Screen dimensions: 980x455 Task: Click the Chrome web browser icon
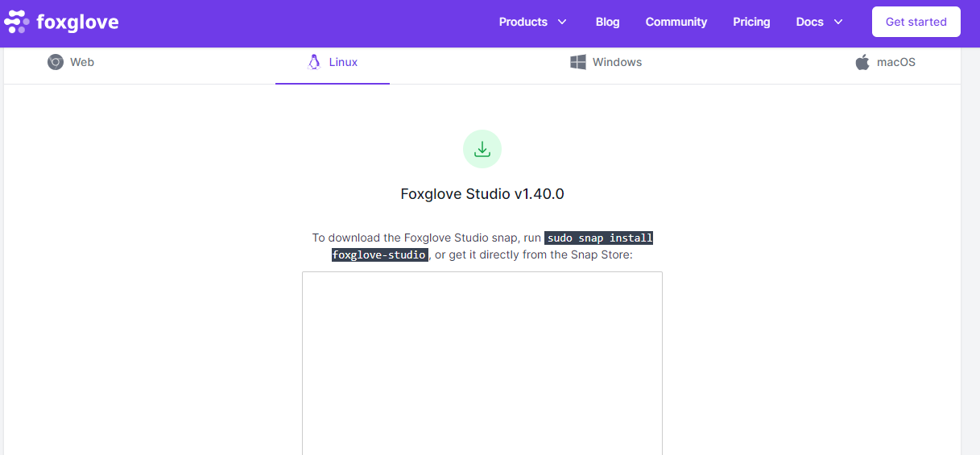coord(55,62)
